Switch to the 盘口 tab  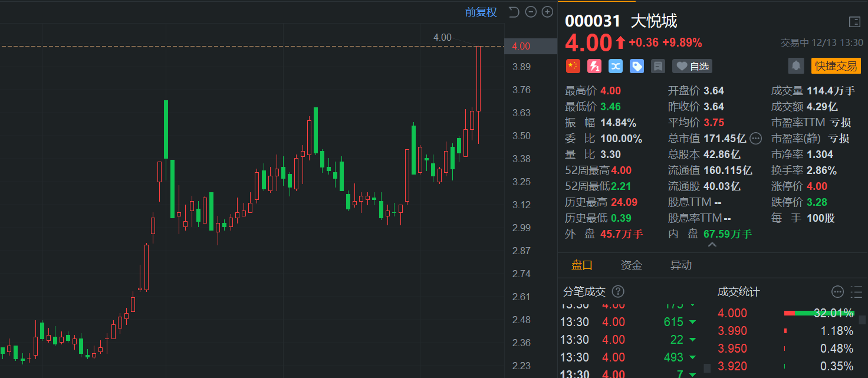point(582,265)
